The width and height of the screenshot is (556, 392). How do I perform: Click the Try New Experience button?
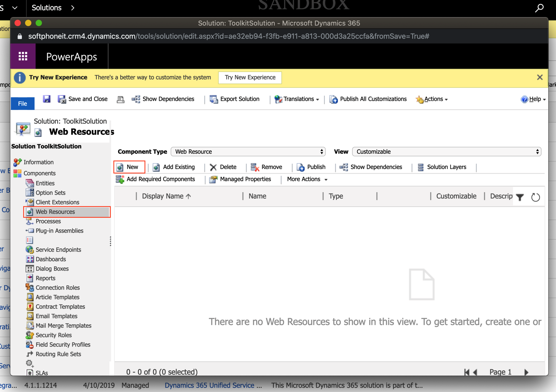(x=250, y=77)
